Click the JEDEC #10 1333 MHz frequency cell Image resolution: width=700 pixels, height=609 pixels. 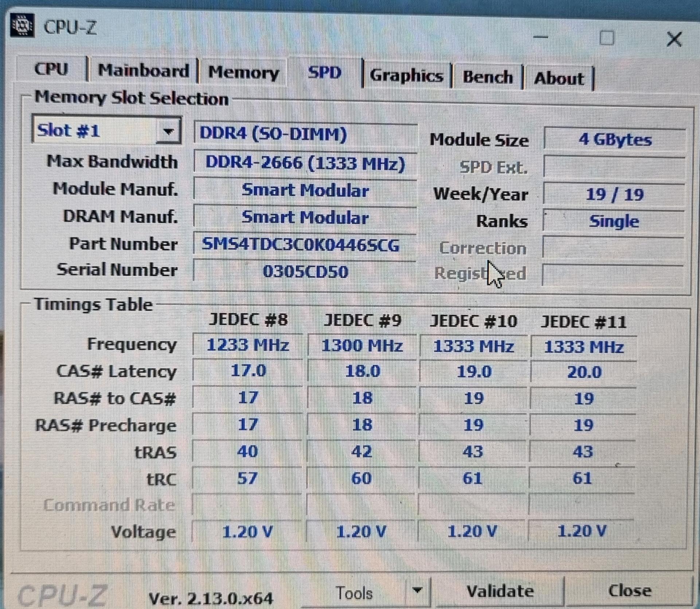click(474, 346)
